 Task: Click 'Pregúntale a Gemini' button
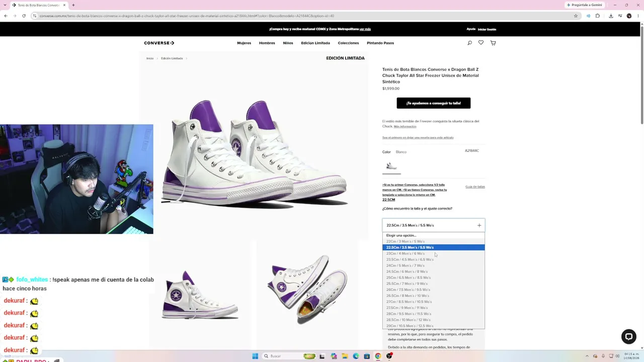[585, 5]
